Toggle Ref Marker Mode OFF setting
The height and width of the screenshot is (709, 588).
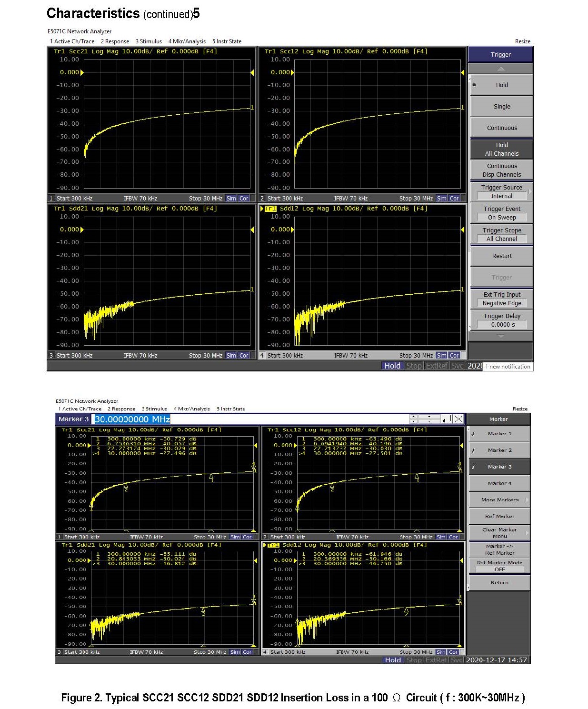click(x=499, y=566)
